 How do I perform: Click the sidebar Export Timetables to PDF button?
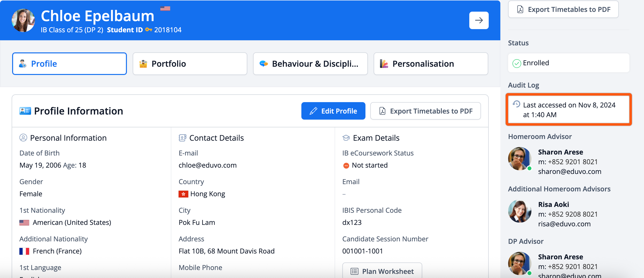pyautogui.click(x=563, y=9)
